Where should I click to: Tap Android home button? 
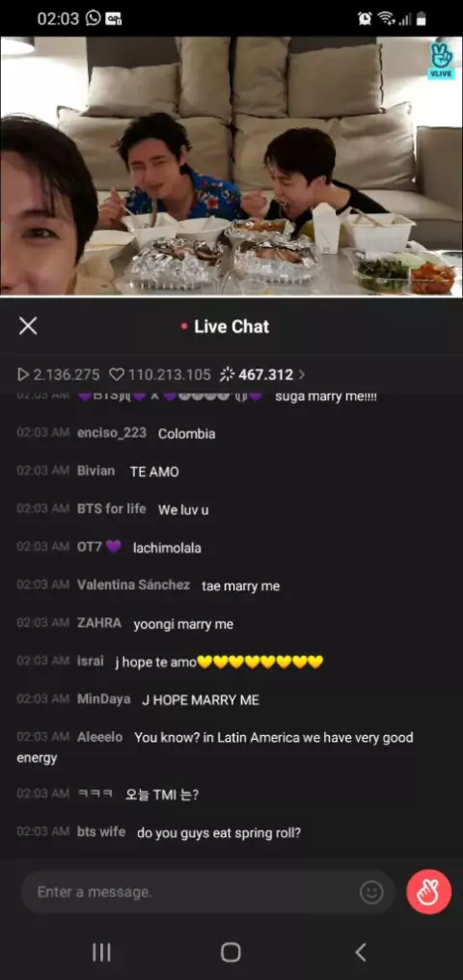[x=231, y=952]
